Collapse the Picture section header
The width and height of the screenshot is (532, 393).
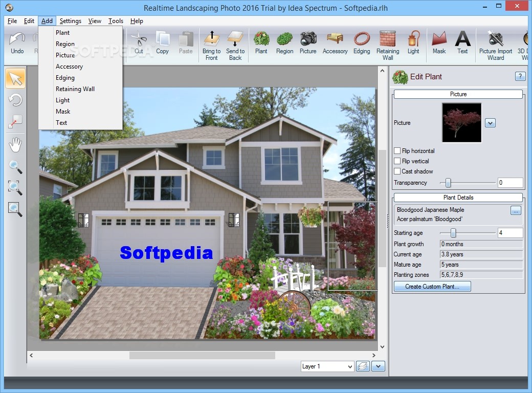pyautogui.click(x=458, y=94)
